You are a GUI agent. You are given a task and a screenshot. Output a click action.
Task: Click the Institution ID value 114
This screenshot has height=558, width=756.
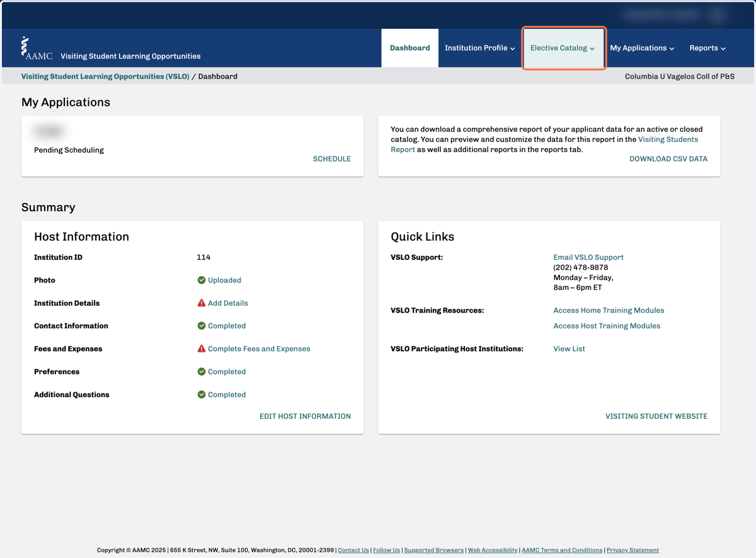click(x=203, y=257)
